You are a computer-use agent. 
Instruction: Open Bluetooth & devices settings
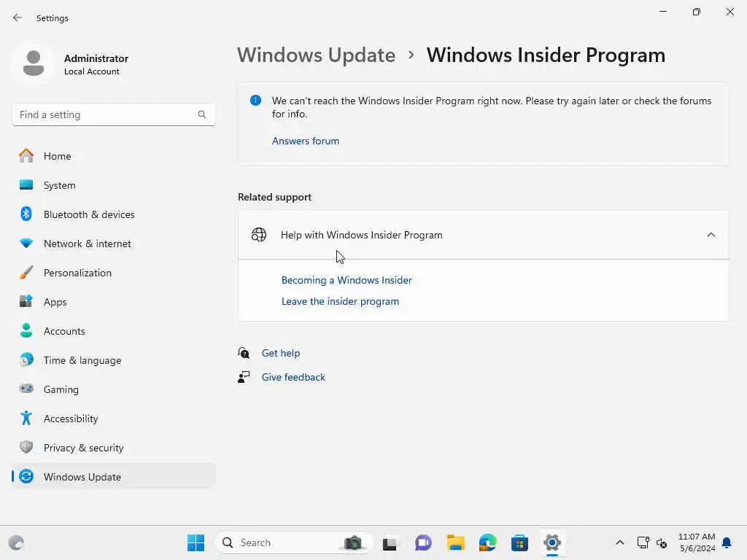(x=113, y=214)
